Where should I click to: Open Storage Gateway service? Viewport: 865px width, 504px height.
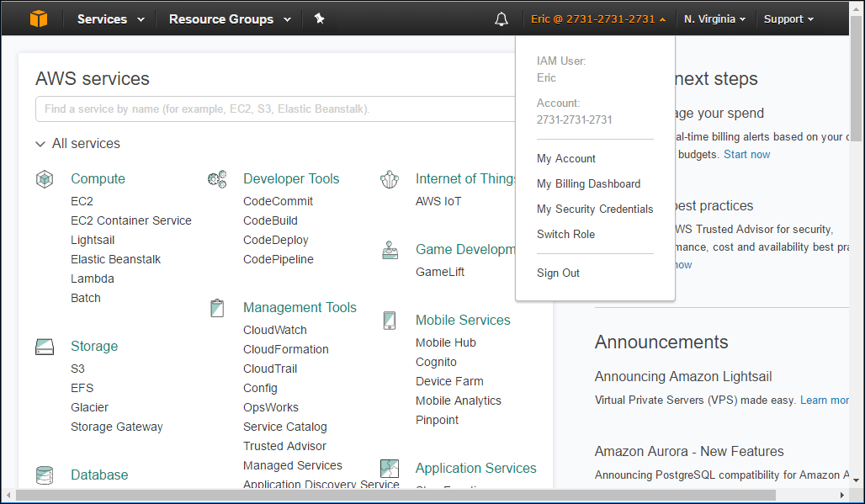pos(117,427)
